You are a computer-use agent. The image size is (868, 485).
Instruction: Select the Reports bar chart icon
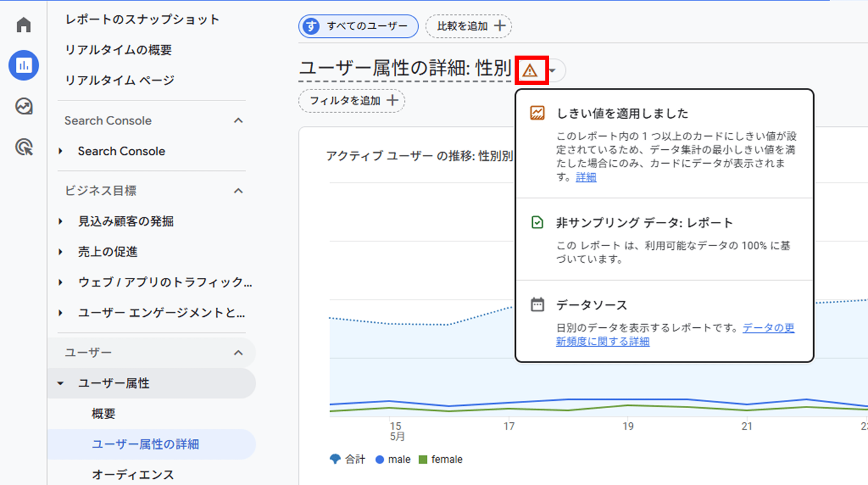(24, 65)
